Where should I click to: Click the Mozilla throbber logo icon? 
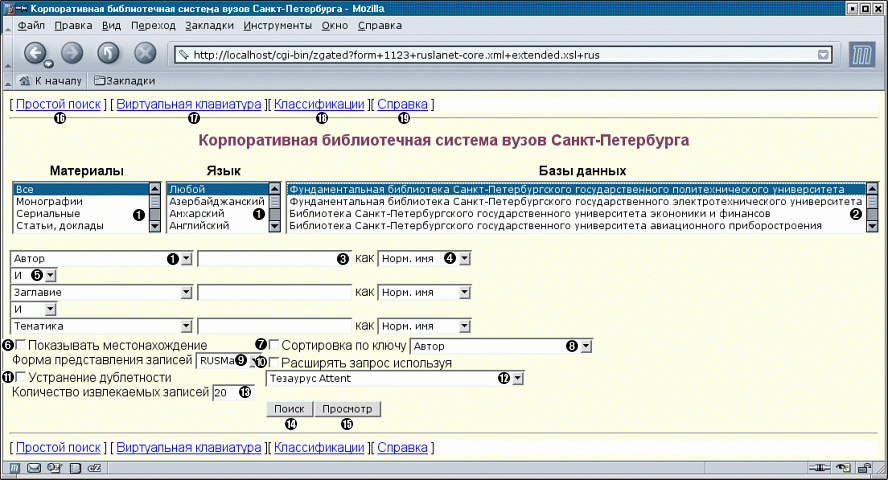pos(862,55)
